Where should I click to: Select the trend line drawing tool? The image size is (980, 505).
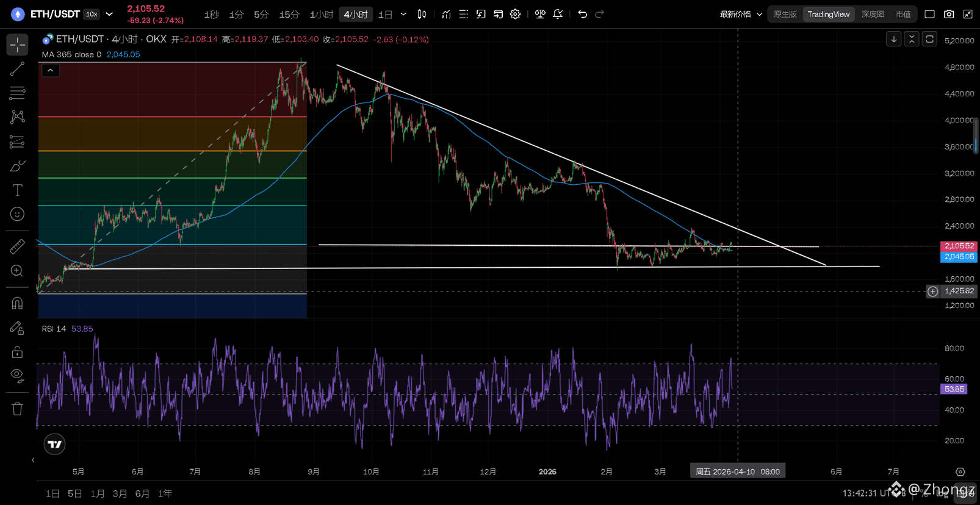click(17, 69)
